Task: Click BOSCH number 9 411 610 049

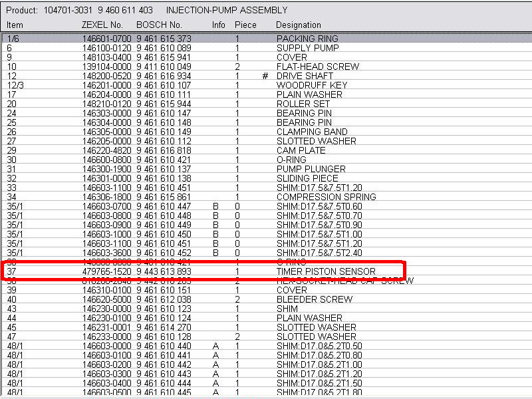Action: [x=164, y=66]
